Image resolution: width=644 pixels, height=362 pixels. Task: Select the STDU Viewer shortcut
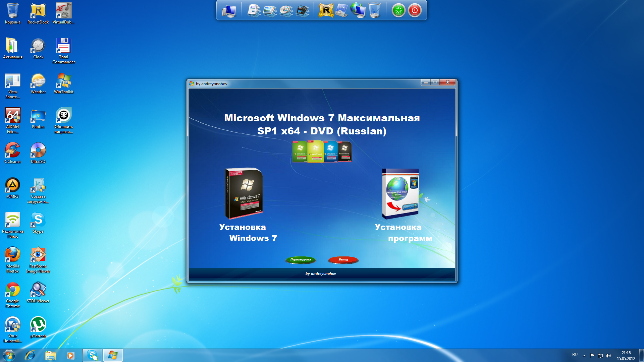[38, 293]
